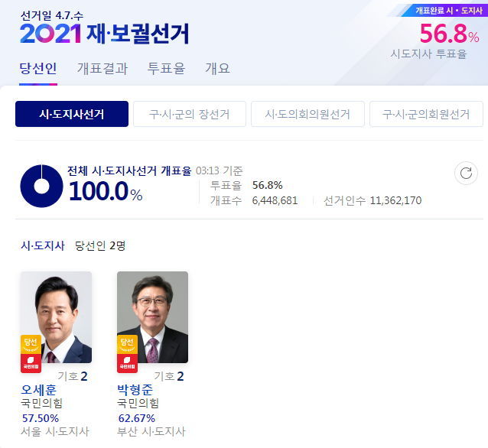Click the 국민의힘 party logo on 오세훈's photo

click(31, 363)
